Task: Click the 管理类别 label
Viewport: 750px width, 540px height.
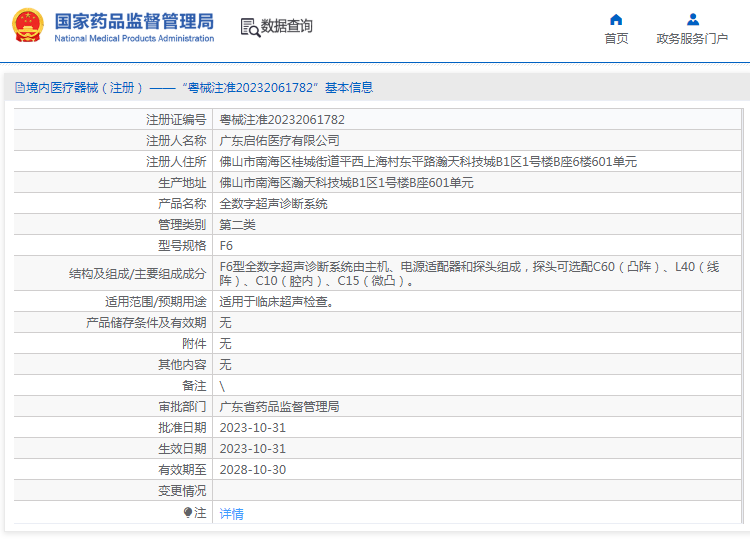Action: 182,225
